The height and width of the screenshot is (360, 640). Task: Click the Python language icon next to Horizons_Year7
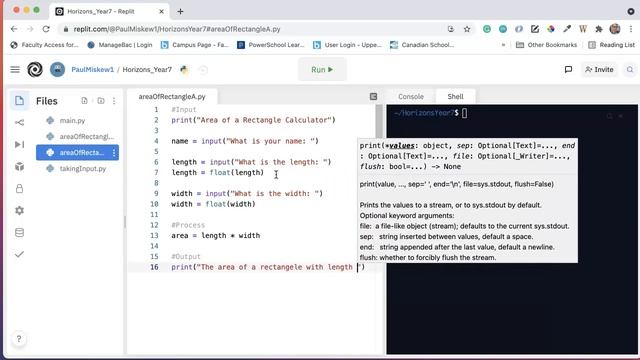click(184, 69)
